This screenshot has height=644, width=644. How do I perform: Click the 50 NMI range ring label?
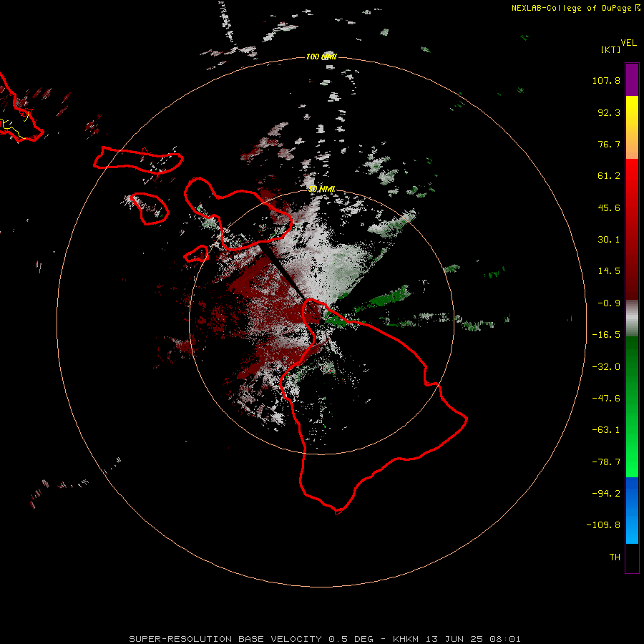[321, 189]
